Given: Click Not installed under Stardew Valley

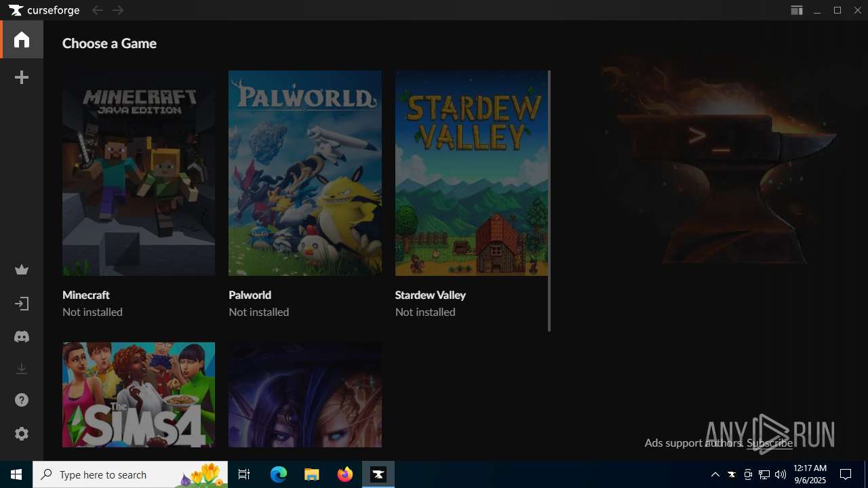Looking at the screenshot, I should click(425, 312).
